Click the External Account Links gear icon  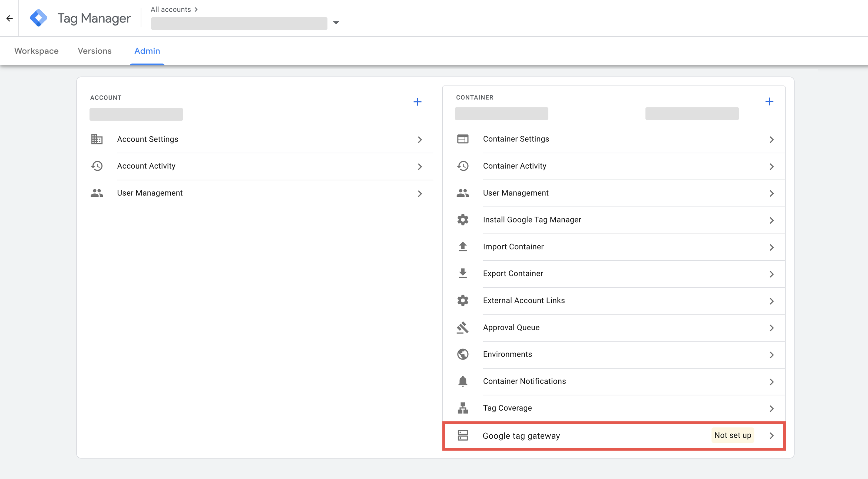pyautogui.click(x=463, y=300)
